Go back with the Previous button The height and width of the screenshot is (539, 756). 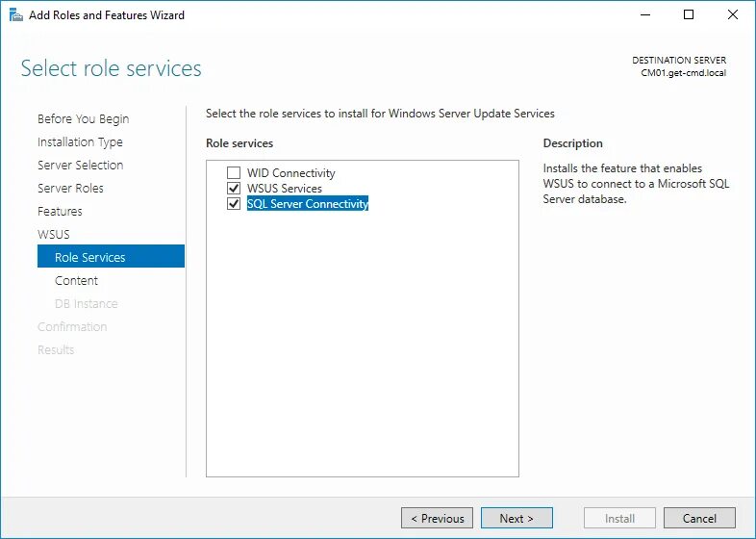(x=437, y=518)
